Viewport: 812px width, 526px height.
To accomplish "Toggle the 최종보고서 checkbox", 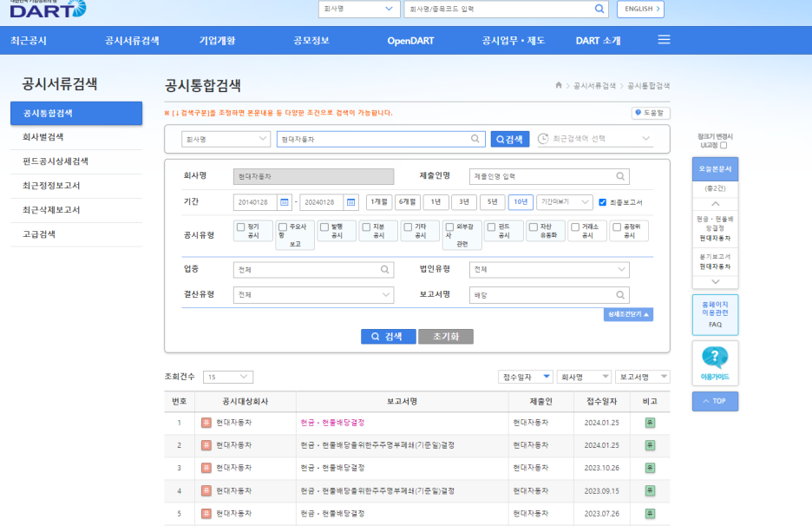I will (602, 202).
